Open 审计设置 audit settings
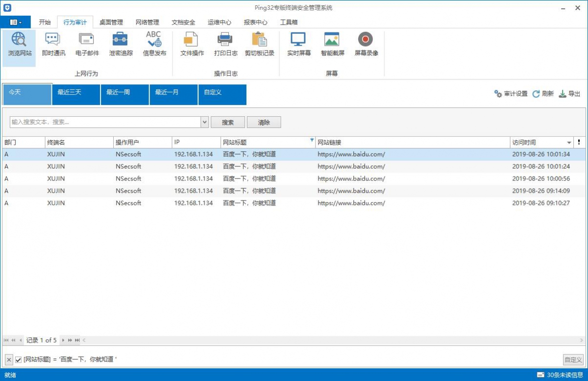Viewport: 588px width, 381px height. (x=511, y=94)
